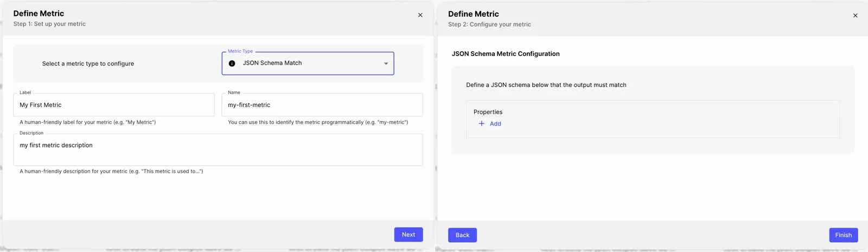Image resolution: width=868 pixels, height=252 pixels.
Task: Click 'Step 2: Configure your metric' subtitle
Action: click(489, 24)
